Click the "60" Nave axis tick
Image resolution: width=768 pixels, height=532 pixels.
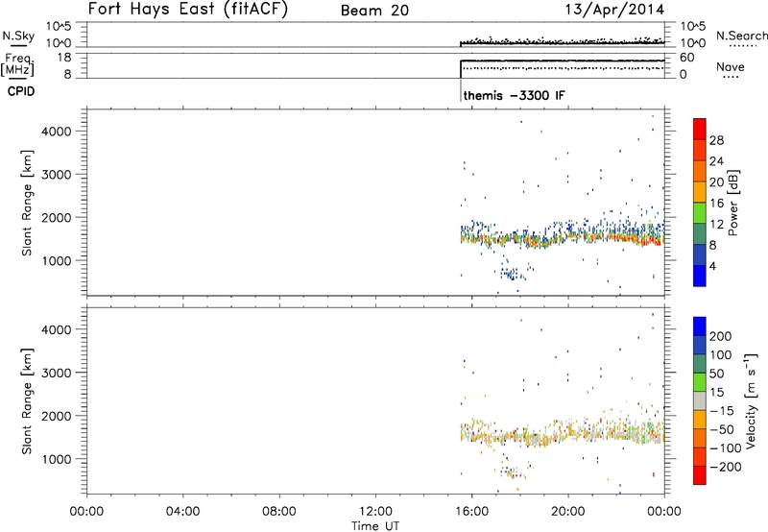686,58
